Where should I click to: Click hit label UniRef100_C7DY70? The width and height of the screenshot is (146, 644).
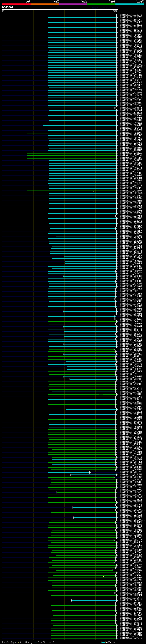point(131,95)
